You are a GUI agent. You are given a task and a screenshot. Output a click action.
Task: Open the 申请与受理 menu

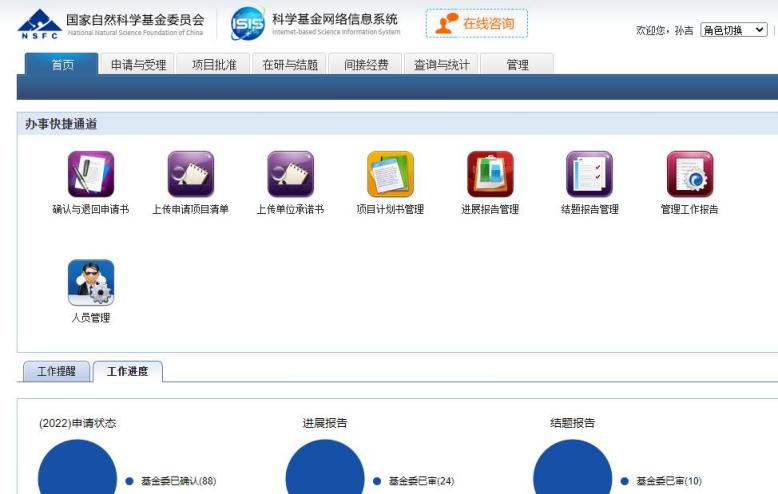(138, 65)
